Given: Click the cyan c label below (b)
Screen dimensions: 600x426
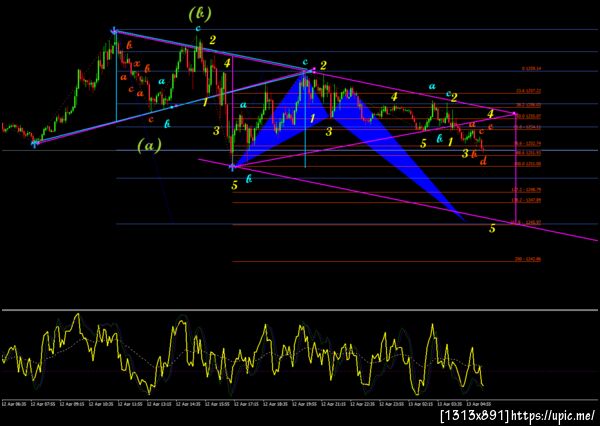Looking at the screenshot, I should [198, 28].
